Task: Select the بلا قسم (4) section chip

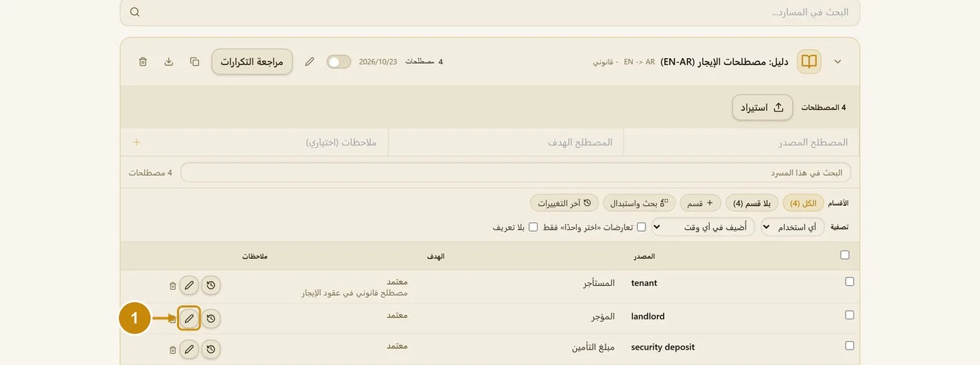Action: pyautogui.click(x=752, y=203)
